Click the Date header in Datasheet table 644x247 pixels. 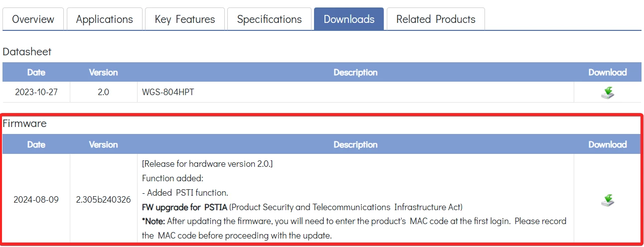coord(36,72)
